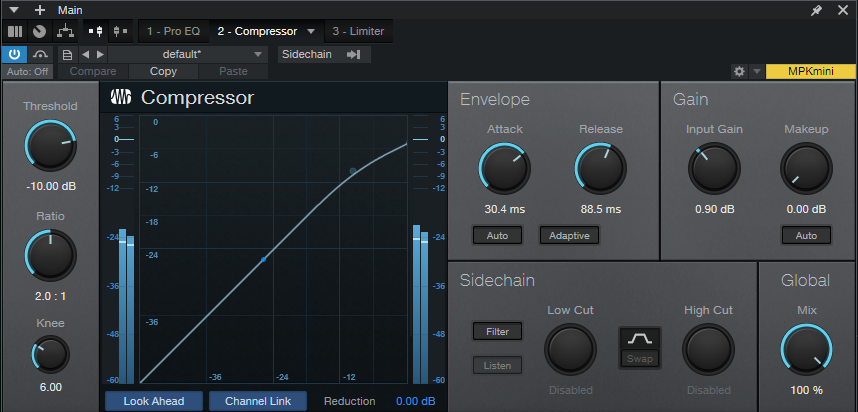Viewport: 858px width, 412px height.
Task: Click the 0.00 dB Reduction readout
Action: [x=416, y=401]
